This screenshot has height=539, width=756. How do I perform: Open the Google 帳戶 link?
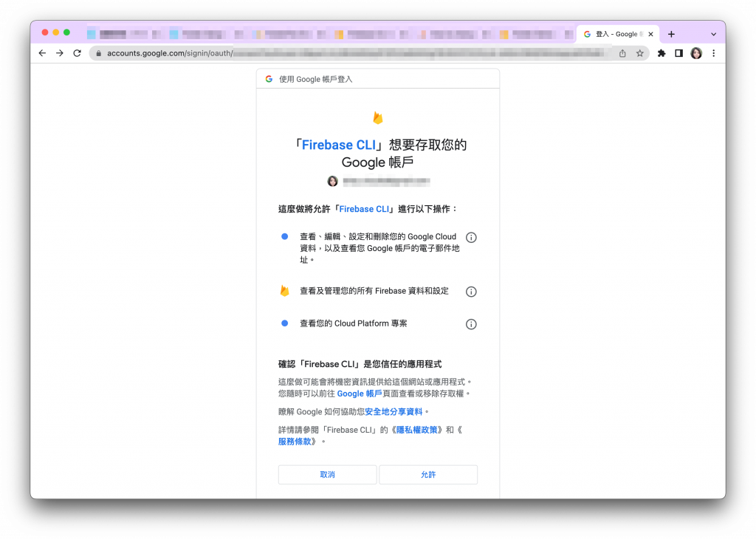[x=360, y=394]
